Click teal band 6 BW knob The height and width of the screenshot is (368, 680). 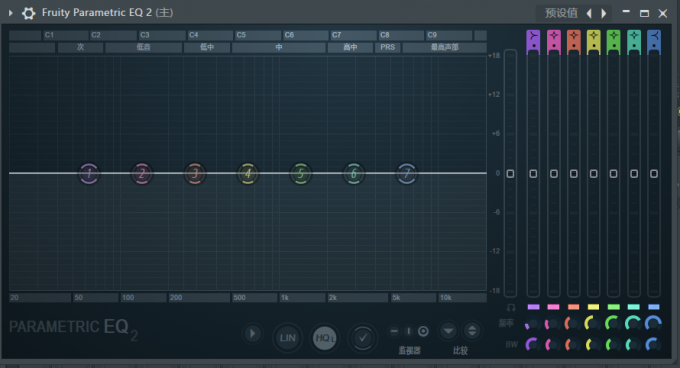(x=633, y=345)
